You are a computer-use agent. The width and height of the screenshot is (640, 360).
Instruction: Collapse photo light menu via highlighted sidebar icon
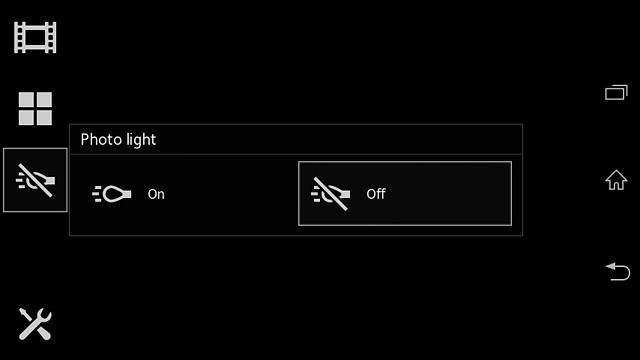35,180
